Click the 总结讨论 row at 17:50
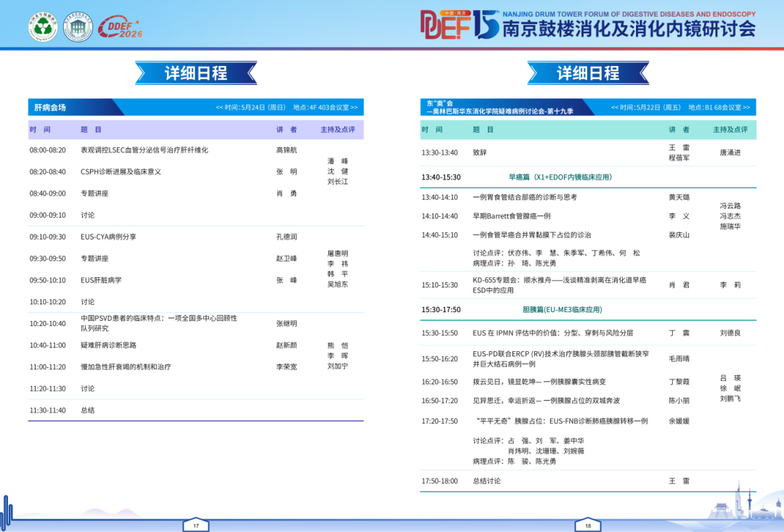The image size is (784, 532). click(x=588, y=481)
